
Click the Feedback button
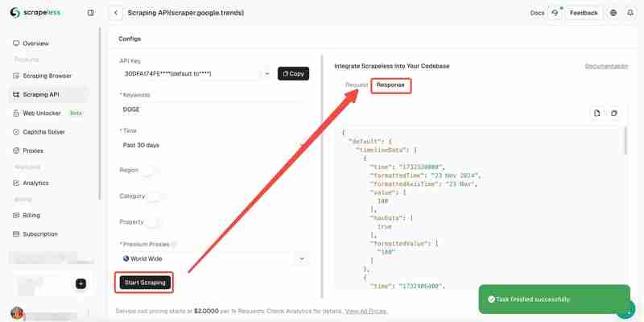pos(584,13)
